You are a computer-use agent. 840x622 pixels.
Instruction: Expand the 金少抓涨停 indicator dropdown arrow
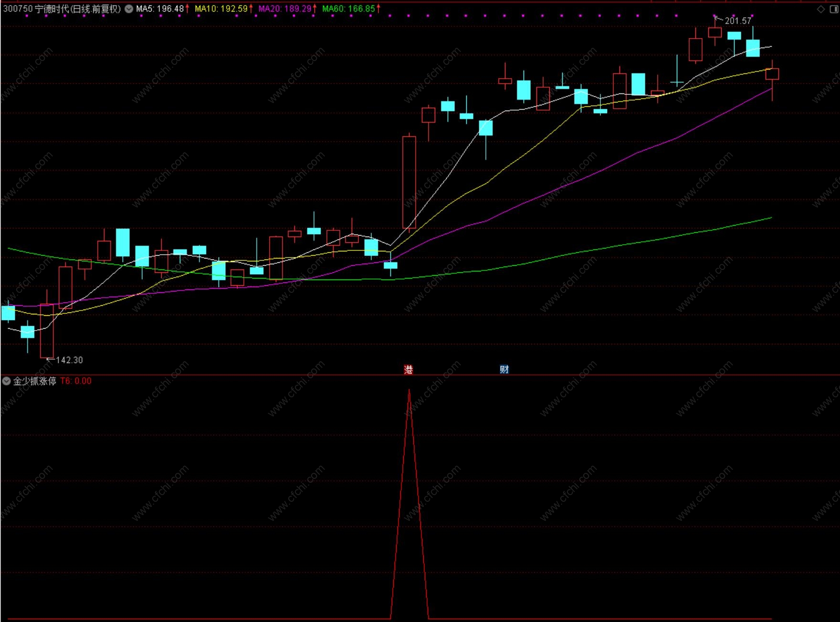click(6, 381)
